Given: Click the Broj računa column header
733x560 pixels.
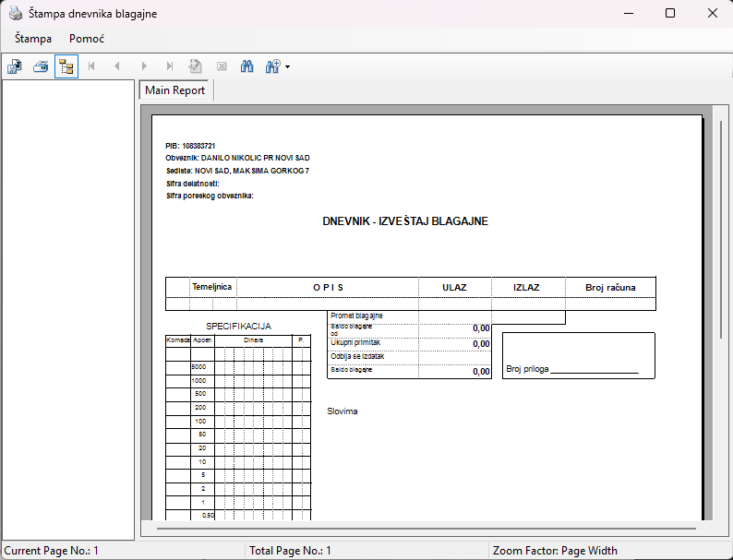Looking at the screenshot, I should 610,288.
